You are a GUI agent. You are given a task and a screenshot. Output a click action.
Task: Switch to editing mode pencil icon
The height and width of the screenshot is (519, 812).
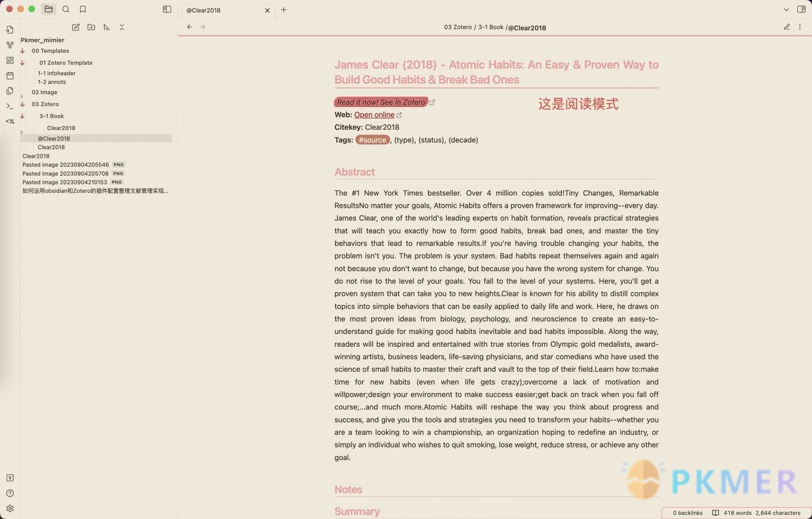(x=787, y=27)
